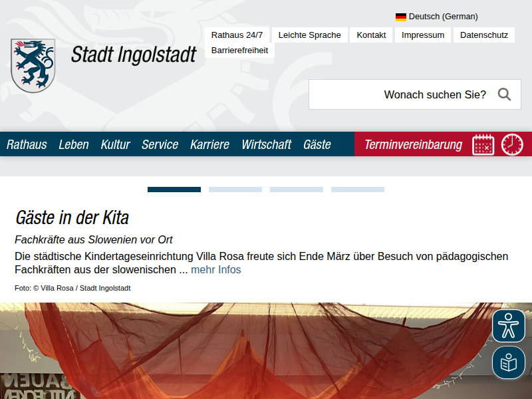Switch to the third carousel slide indicator
Image resolution: width=532 pixels, height=399 pixels.
point(297,190)
